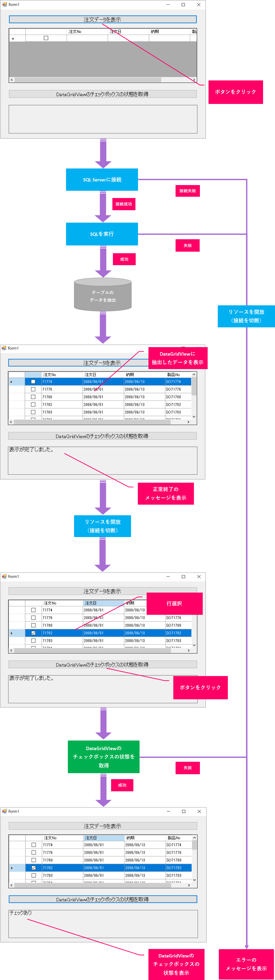
Task: Click the new-row asterisk marker in the empty grid
Action: tap(13, 38)
